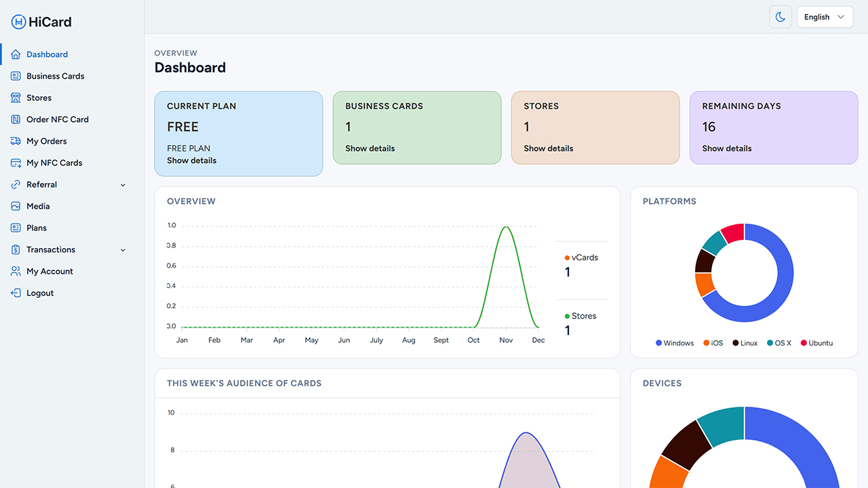The height and width of the screenshot is (488, 868).
Task: Toggle Ubuntu legend in Platforms chart
Action: [x=817, y=343]
